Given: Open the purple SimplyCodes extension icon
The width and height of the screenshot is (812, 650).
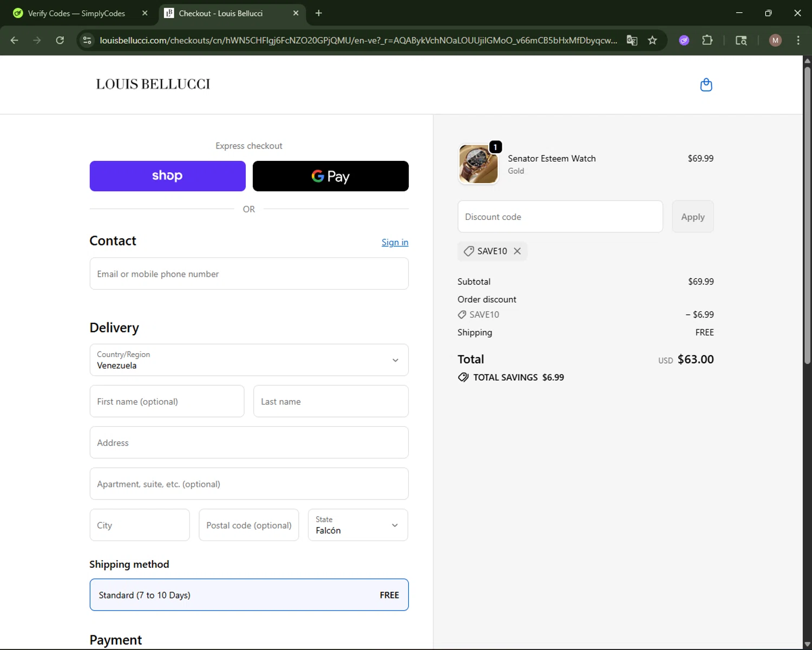Looking at the screenshot, I should [684, 40].
